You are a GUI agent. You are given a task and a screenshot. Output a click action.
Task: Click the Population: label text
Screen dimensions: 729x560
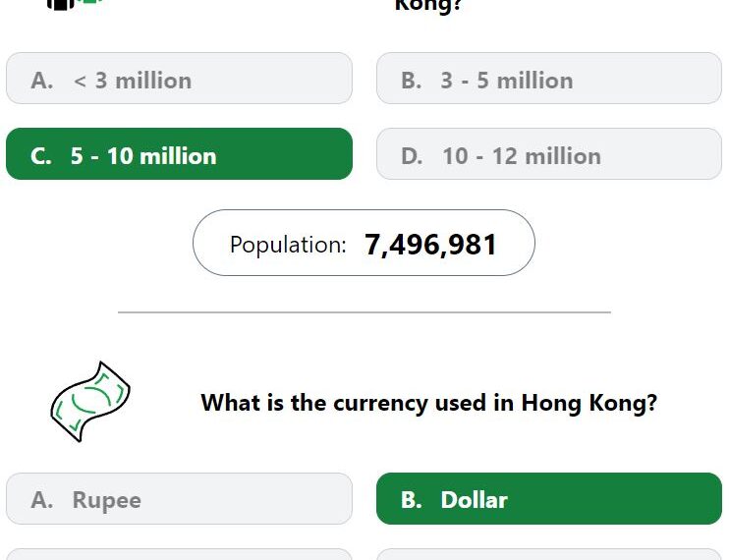[288, 245]
